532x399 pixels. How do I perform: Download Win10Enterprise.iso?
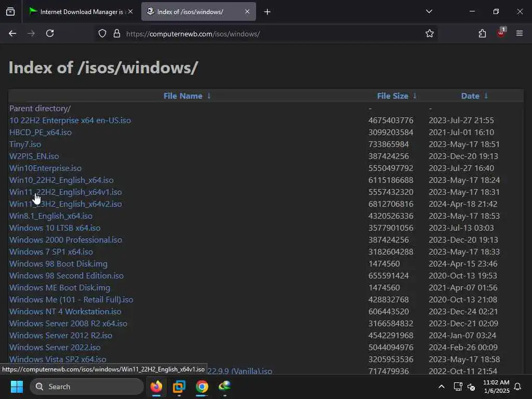(x=45, y=168)
